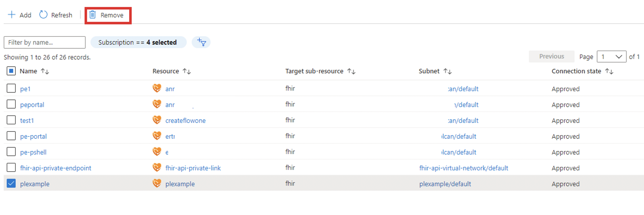Click the Previous page button
The width and height of the screenshot is (644, 215).
[x=551, y=57]
